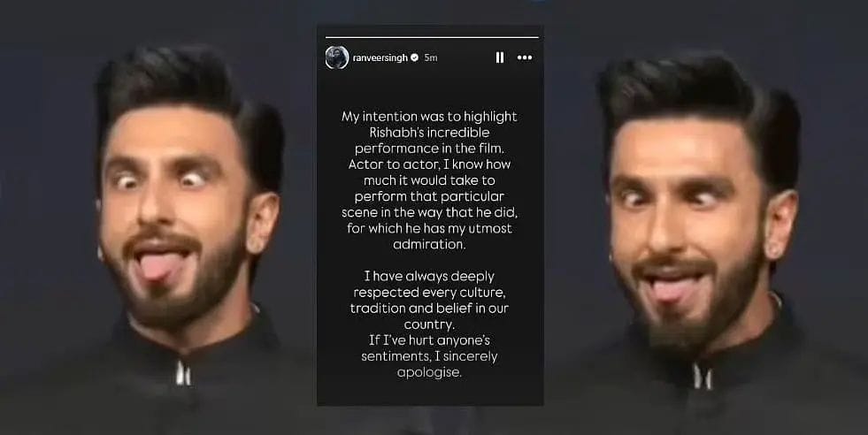Image resolution: width=868 pixels, height=435 pixels.
Task: Select the word Rishabh's in the story
Action: coord(394,133)
